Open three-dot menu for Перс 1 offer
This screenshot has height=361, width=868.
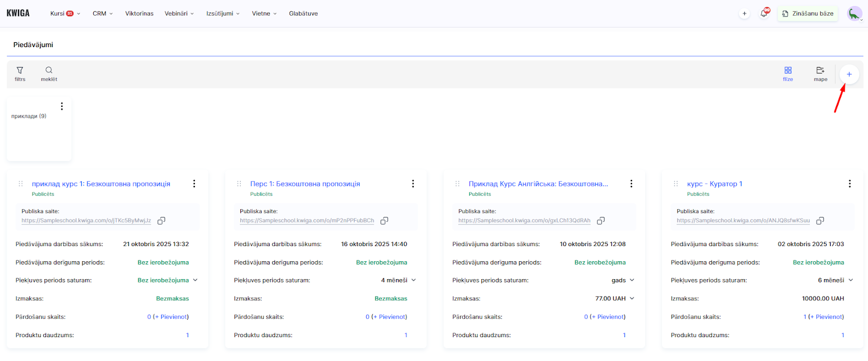coord(413,184)
